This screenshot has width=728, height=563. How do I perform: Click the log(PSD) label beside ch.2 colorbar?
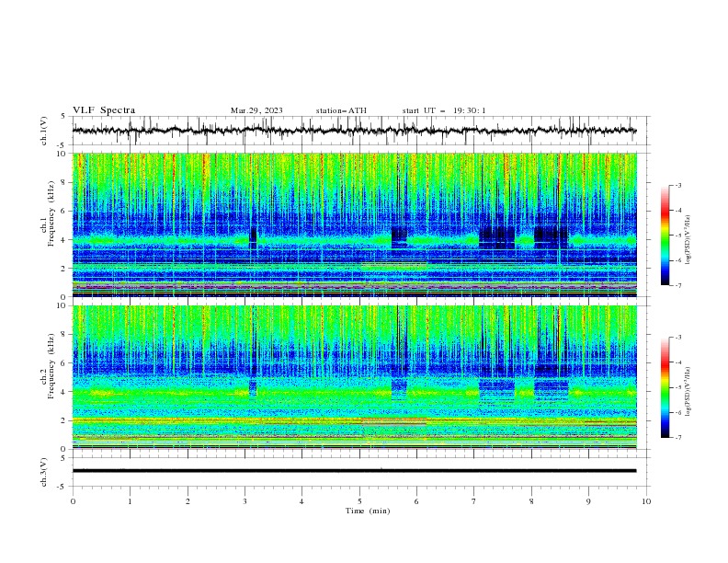point(688,392)
